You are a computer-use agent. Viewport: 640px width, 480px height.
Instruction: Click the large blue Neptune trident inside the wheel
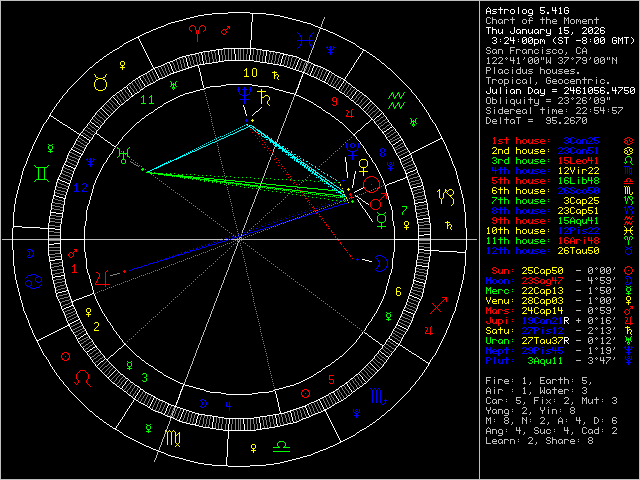(x=244, y=94)
